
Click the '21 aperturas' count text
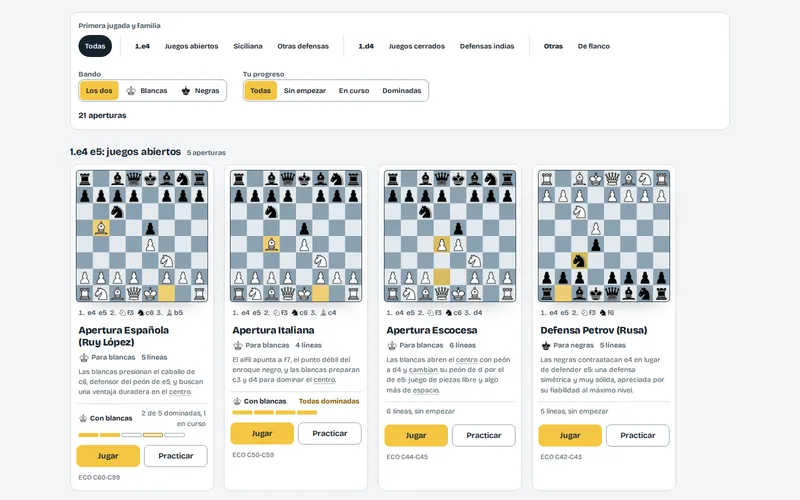[x=102, y=115]
